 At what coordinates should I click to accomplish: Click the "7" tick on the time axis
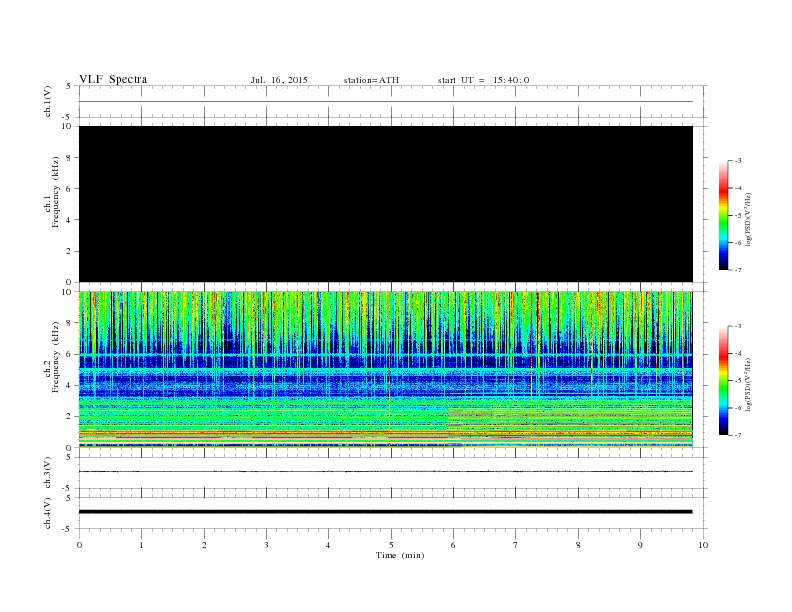coord(516,545)
